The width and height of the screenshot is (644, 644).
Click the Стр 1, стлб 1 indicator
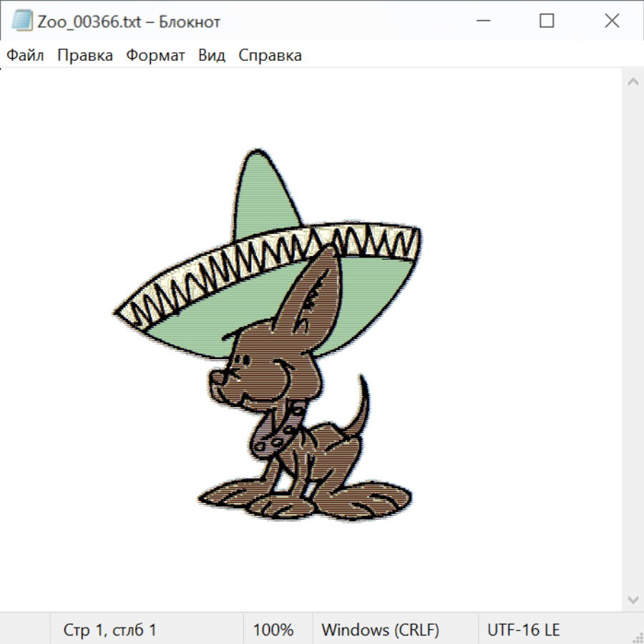pyautogui.click(x=110, y=630)
